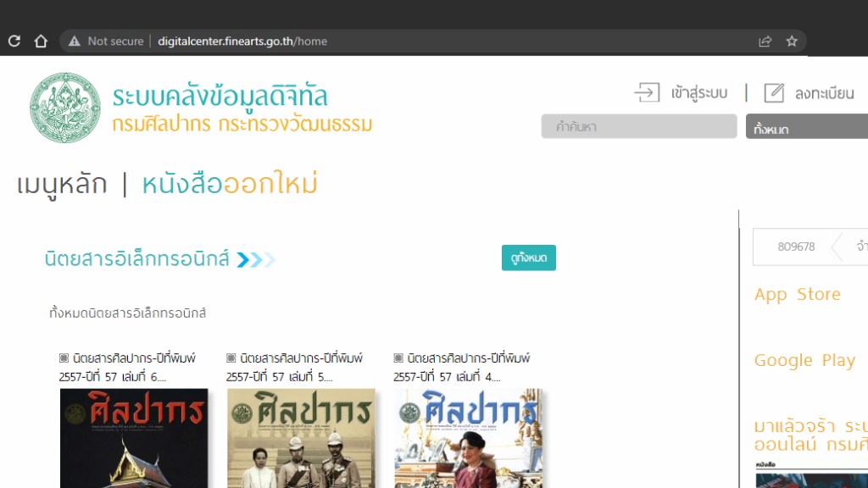
Task: Open the Silpakorn magazine issue 6 cover
Action: point(133,438)
